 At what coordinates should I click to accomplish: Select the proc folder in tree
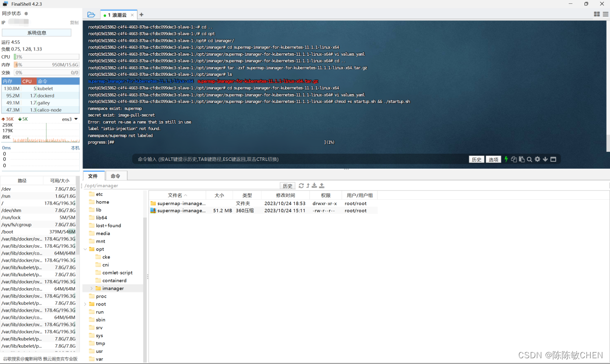[98, 296]
